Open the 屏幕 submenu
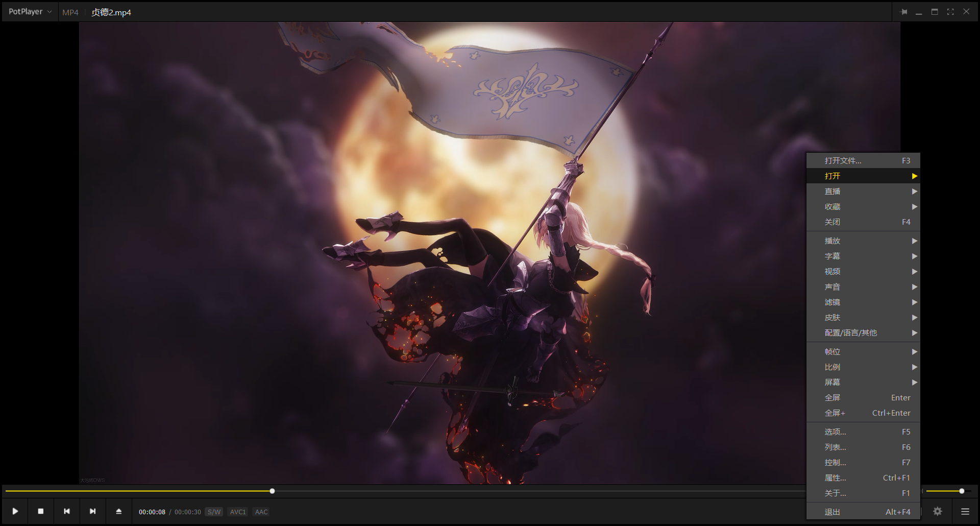The width and height of the screenshot is (980, 526). tap(863, 382)
